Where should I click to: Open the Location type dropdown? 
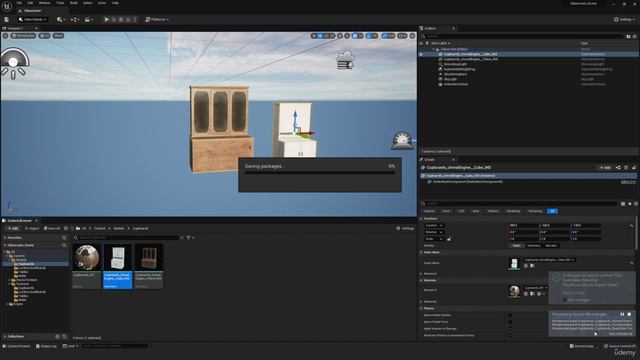point(434,225)
